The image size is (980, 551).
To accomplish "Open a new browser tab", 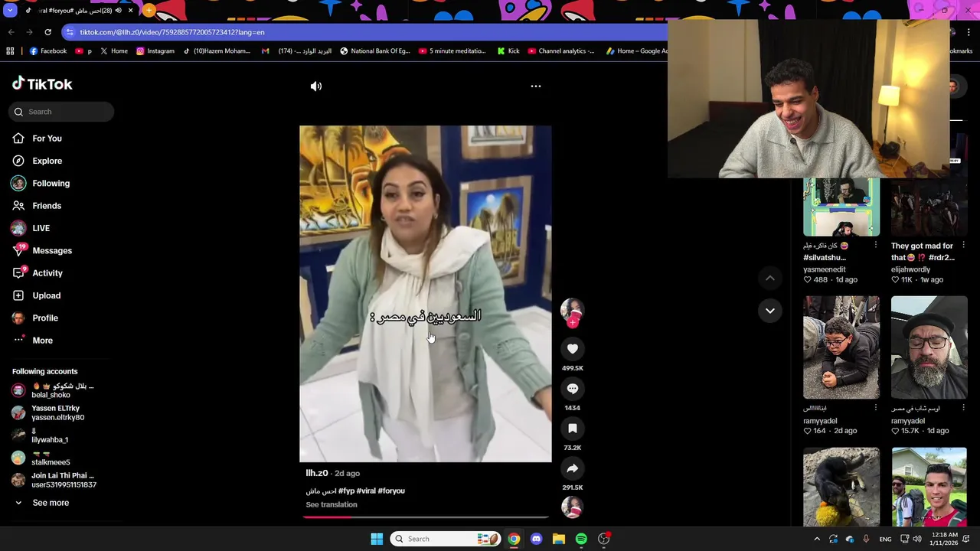I will tap(149, 11).
